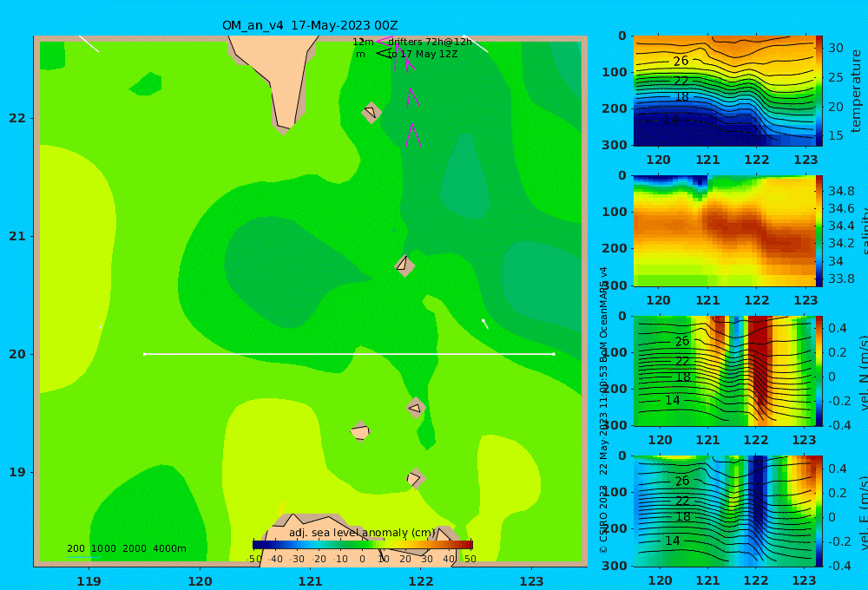Viewport: 868px width, 590px height.
Task: Click the island marker just below 21N
Action: tap(404, 265)
